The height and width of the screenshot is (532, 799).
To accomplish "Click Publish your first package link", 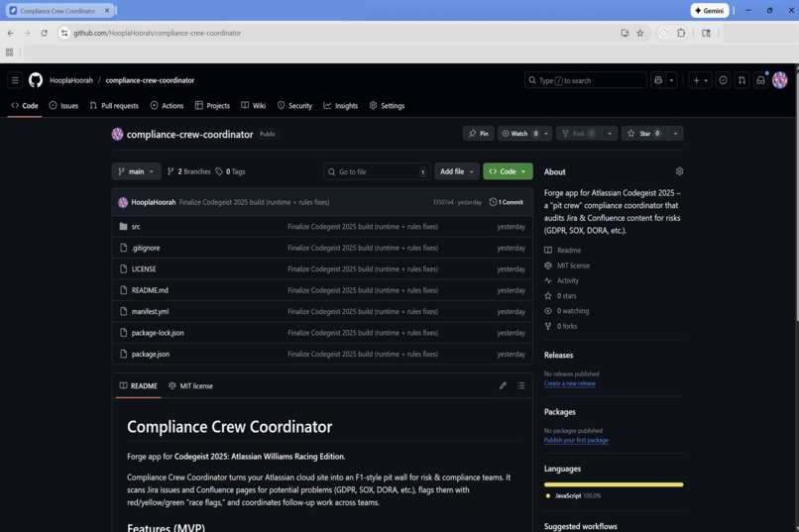I will click(576, 440).
